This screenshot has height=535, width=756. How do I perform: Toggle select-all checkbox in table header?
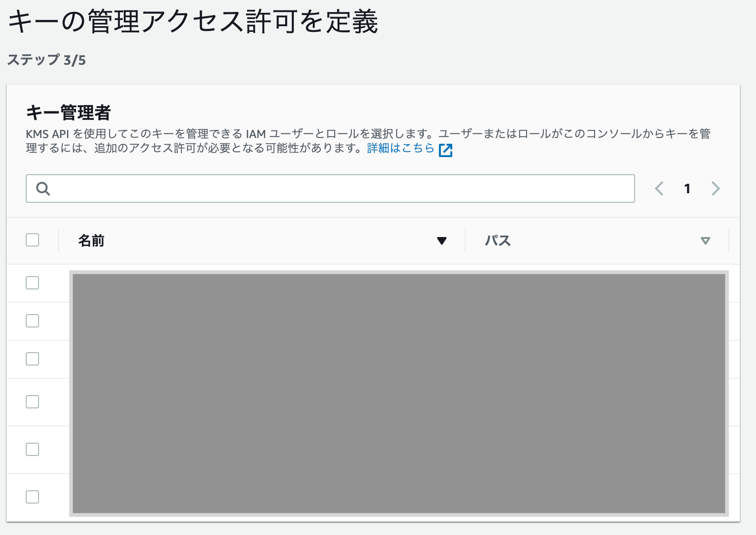[x=32, y=240]
